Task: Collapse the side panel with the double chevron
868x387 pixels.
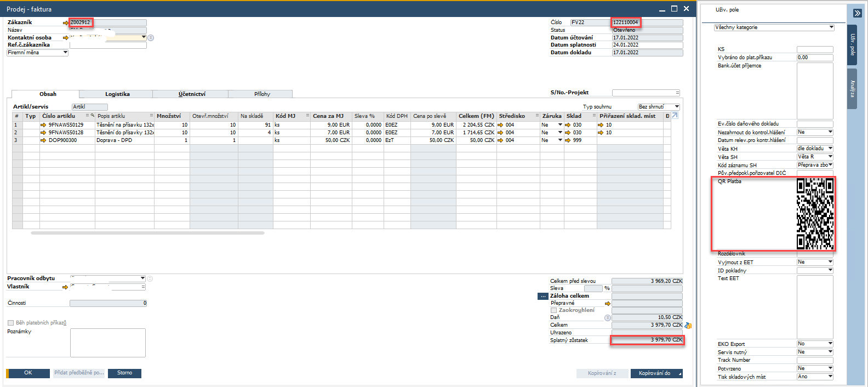Action: pyautogui.click(x=858, y=13)
